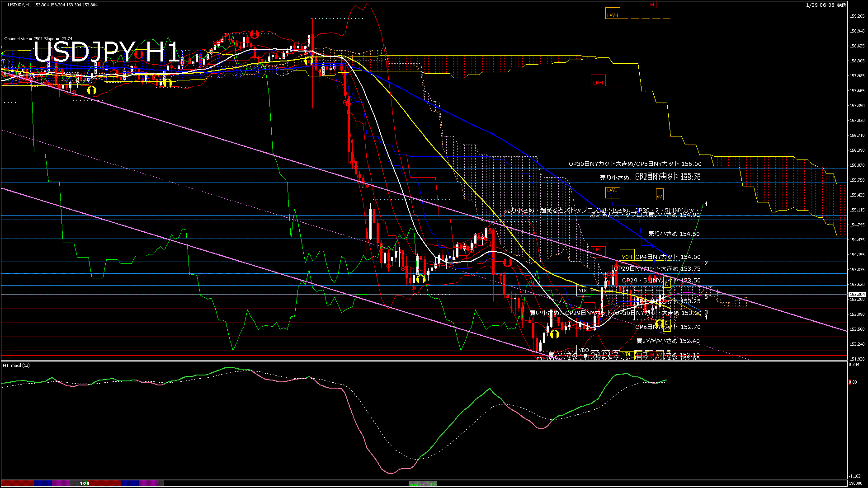This screenshot has height=488, width=868.
Task: Click the LMH monthly high label
Action: [598, 82]
